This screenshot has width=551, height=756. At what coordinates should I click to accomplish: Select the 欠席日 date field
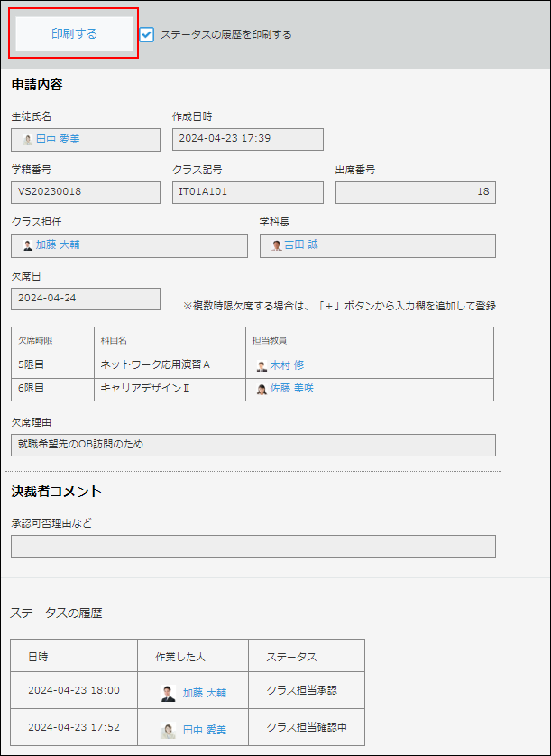click(x=86, y=299)
